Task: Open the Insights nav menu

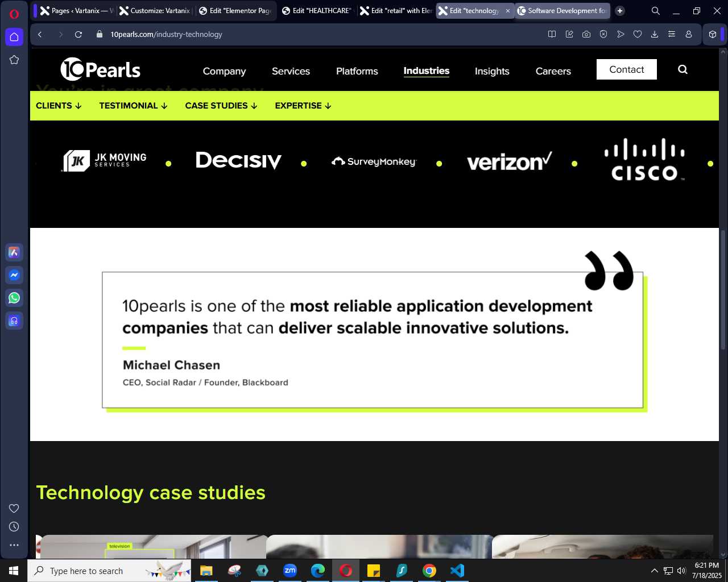Action: click(x=492, y=71)
